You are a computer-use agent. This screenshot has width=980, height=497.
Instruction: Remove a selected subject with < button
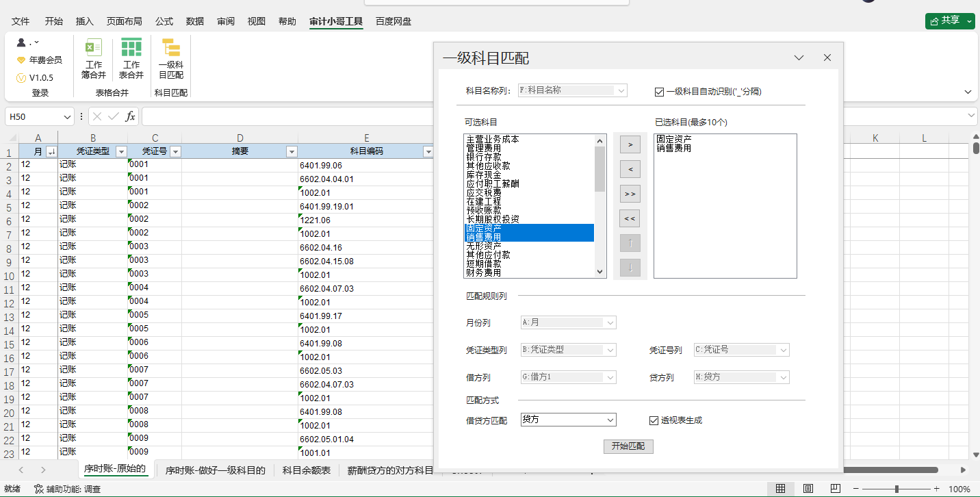pyautogui.click(x=630, y=169)
